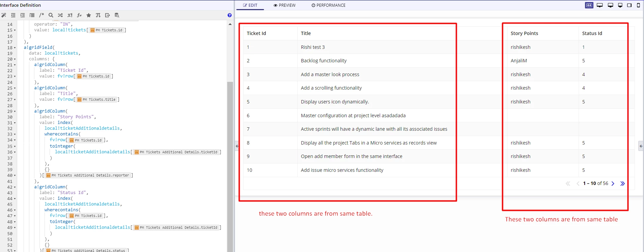Click the Interface Definition heading
This screenshot has height=252, width=644.
pos(20,5)
